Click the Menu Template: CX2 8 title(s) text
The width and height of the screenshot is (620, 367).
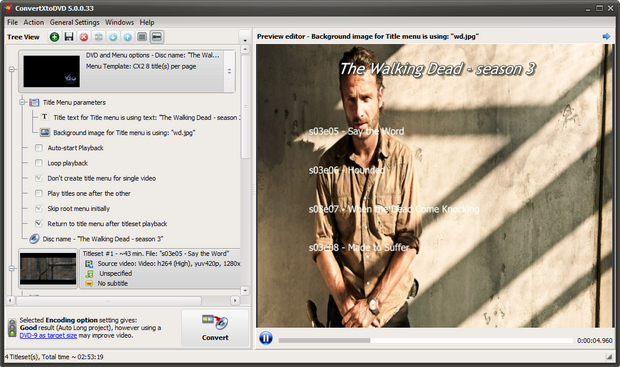pos(141,66)
